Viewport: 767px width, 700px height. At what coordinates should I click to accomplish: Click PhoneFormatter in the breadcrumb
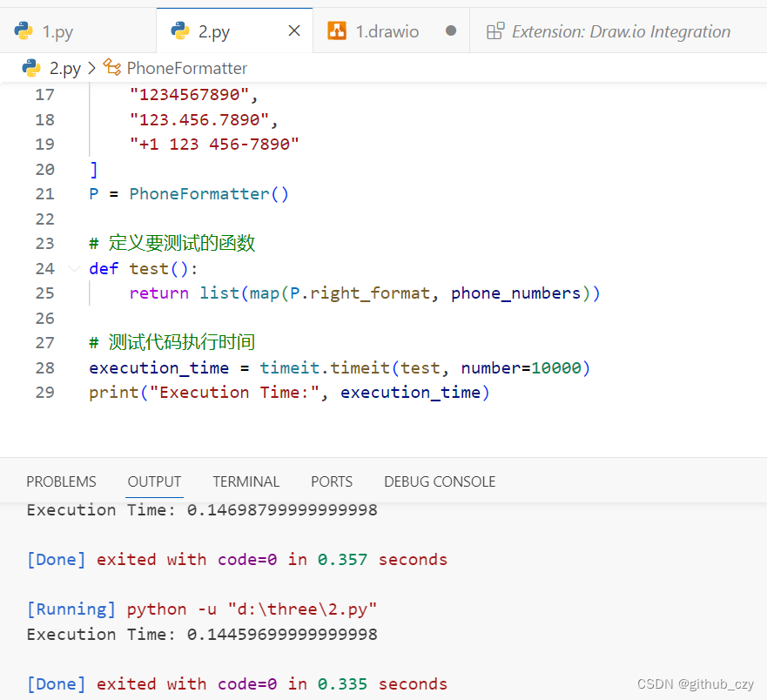(x=187, y=69)
